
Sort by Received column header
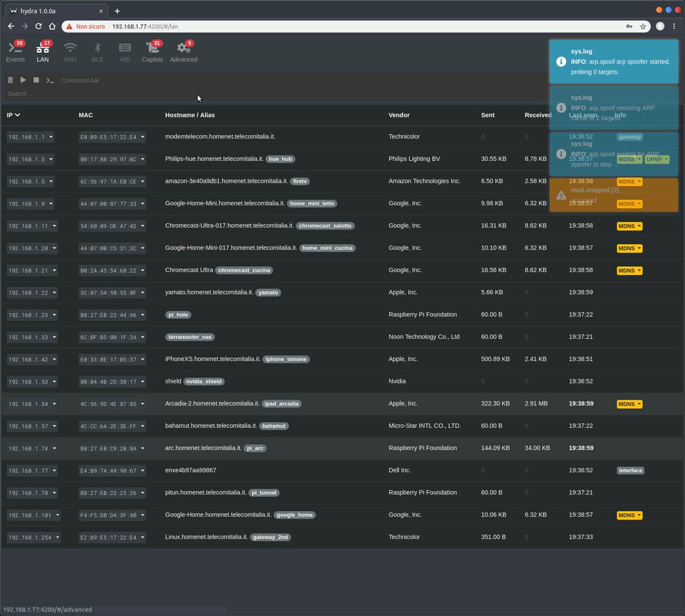[x=538, y=115]
